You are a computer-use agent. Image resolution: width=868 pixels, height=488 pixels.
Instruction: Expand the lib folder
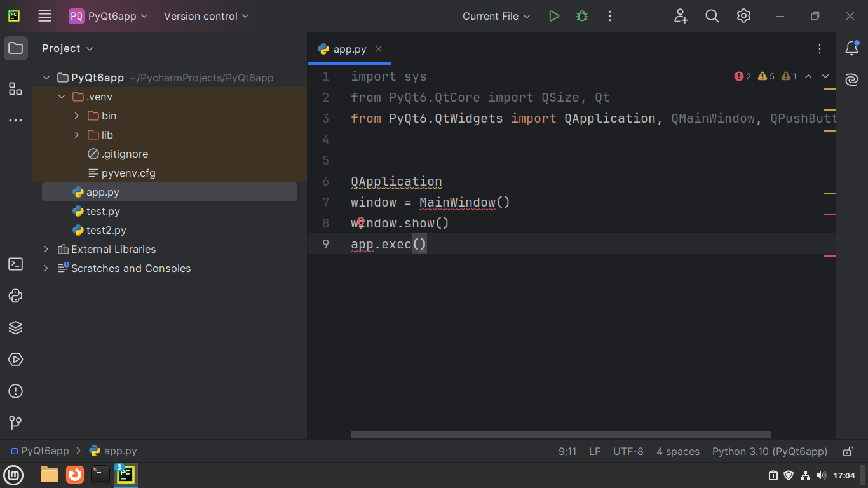[x=77, y=135]
